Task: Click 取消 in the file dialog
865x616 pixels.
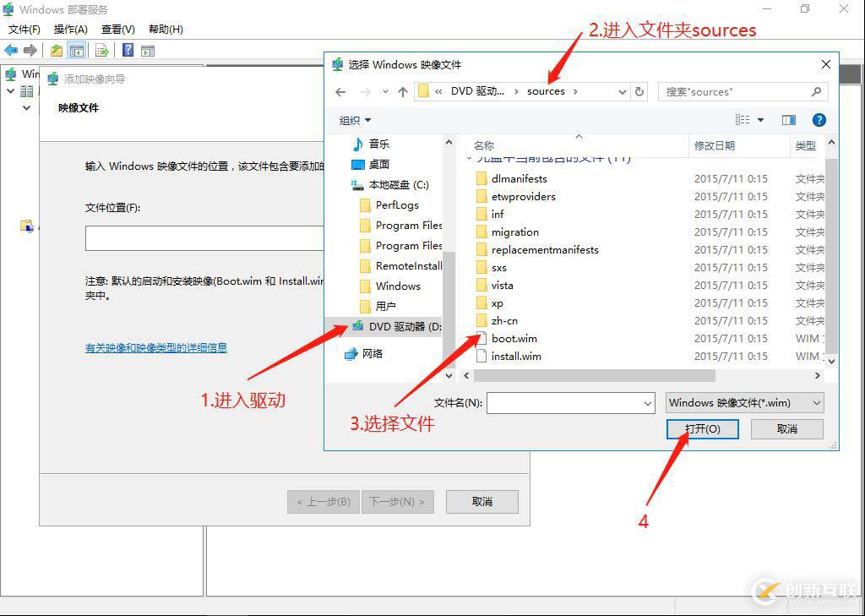Action: pyautogui.click(x=786, y=429)
